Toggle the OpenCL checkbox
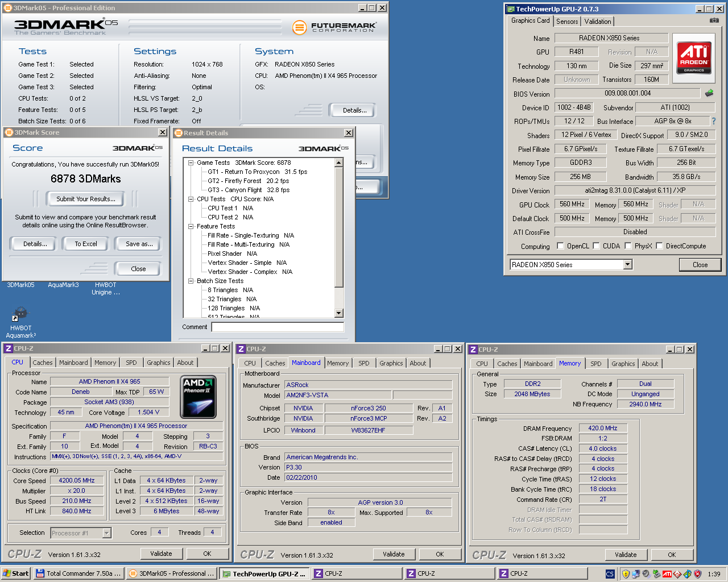 pyautogui.click(x=560, y=246)
